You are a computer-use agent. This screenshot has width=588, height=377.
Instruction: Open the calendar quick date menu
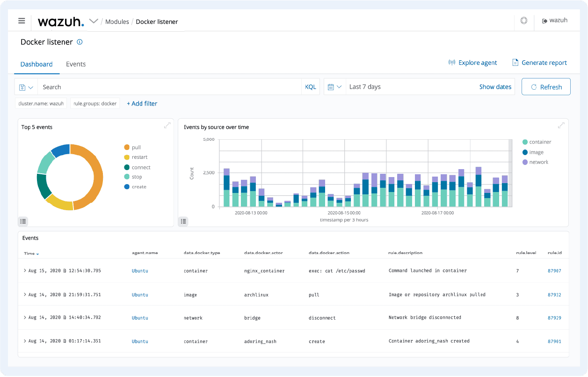point(334,87)
